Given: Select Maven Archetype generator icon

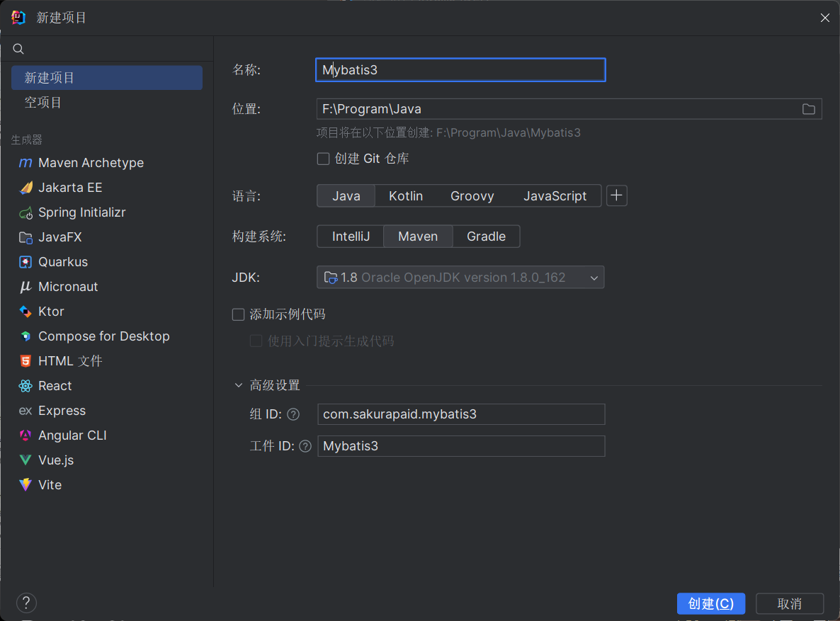Looking at the screenshot, I should (25, 162).
